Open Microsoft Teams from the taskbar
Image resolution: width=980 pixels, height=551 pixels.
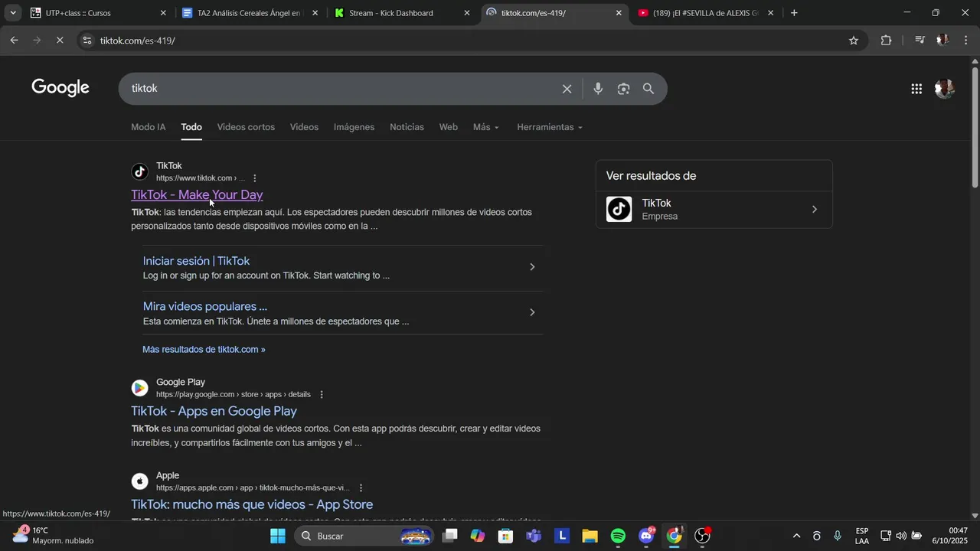pyautogui.click(x=534, y=536)
